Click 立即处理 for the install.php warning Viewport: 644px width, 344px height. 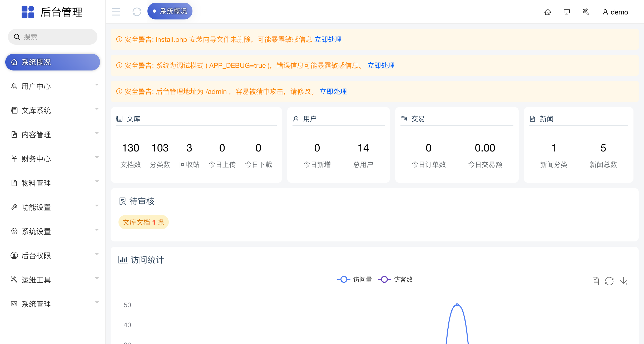click(x=328, y=39)
